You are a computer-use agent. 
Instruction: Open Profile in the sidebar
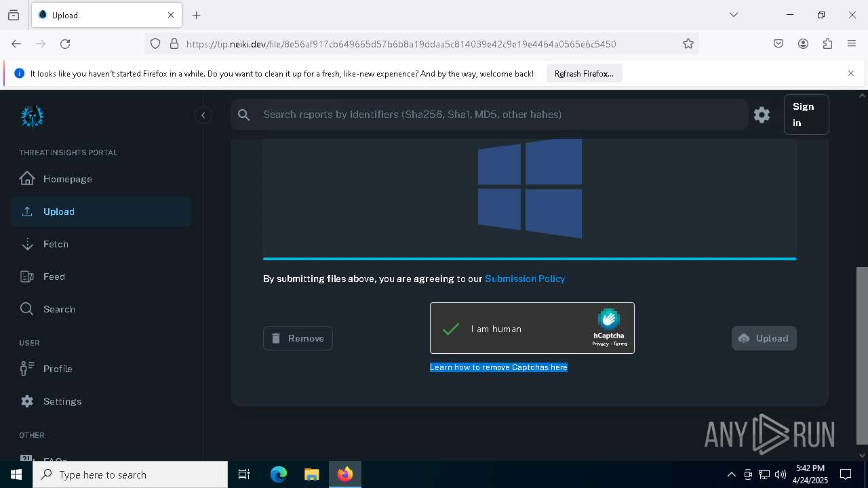tap(102, 369)
